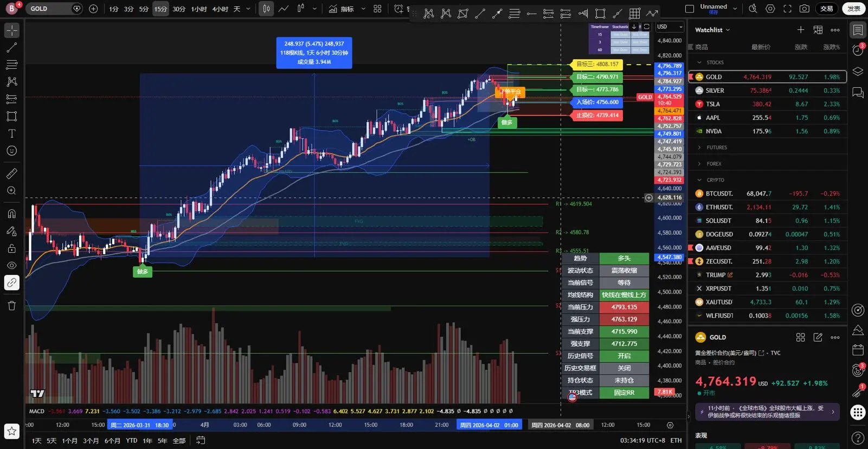Open the forecasting and measurement tools group

click(11, 99)
